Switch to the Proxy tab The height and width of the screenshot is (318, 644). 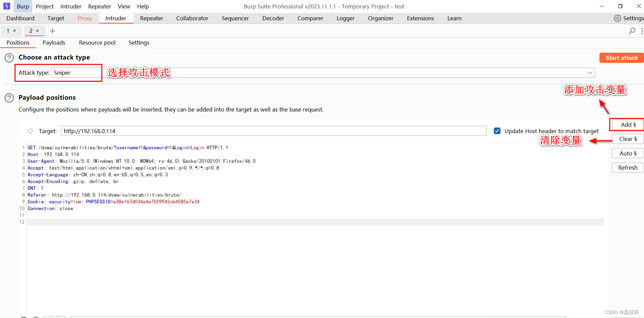click(85, 18)
